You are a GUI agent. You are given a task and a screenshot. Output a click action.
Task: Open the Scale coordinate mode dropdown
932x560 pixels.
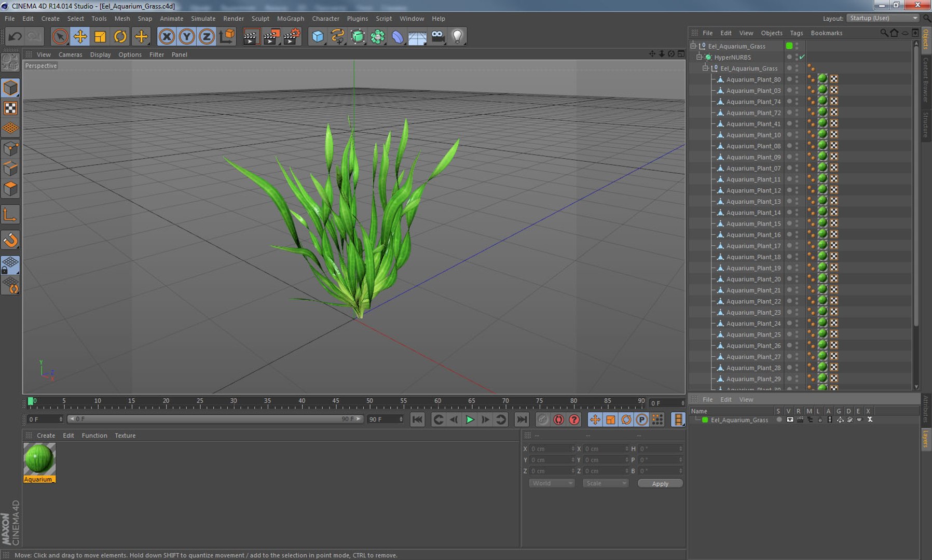[x=605, y=483]
